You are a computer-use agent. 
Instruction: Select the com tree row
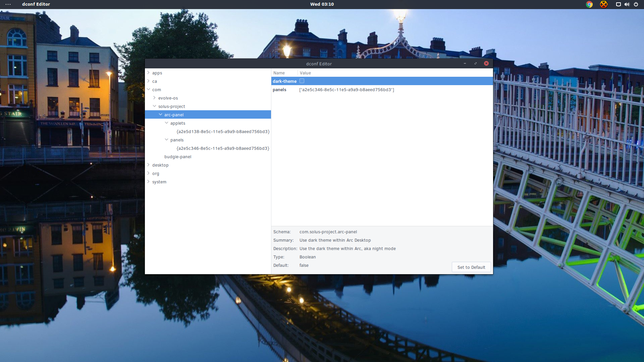[x=208, y=89]
